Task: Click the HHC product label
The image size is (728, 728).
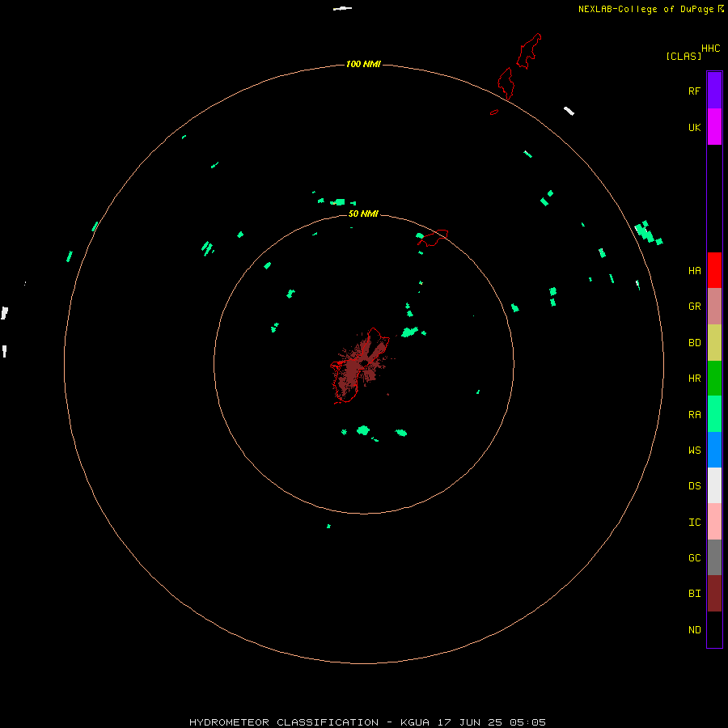Action: pos(710,49)
